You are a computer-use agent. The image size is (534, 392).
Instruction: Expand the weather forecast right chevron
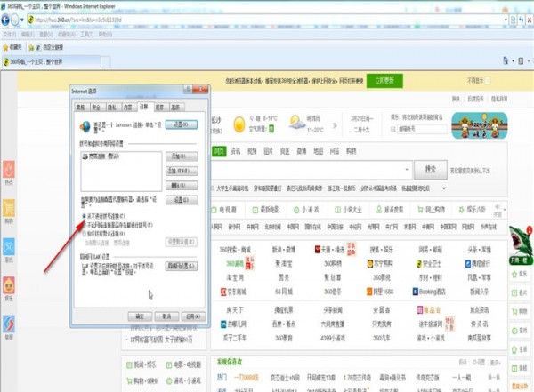coord(335,125)
